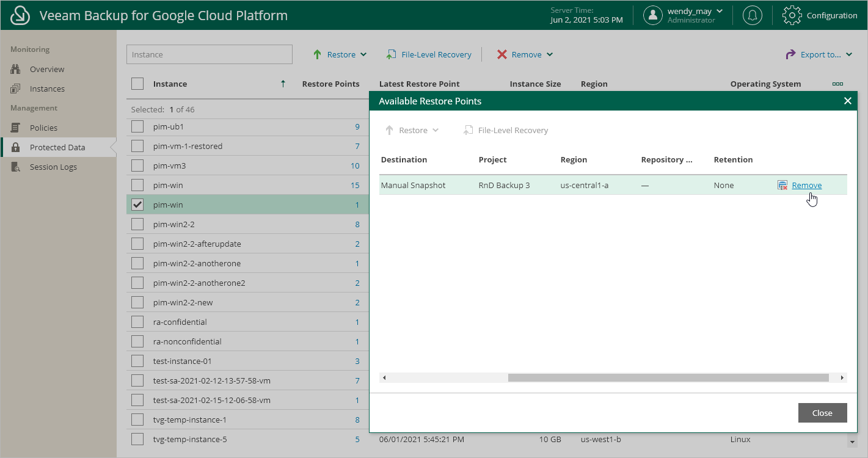The image size is (868, 458).
Task: Click the remove snapshot icon beside Remove link
Action: click(x=782, y=185)
